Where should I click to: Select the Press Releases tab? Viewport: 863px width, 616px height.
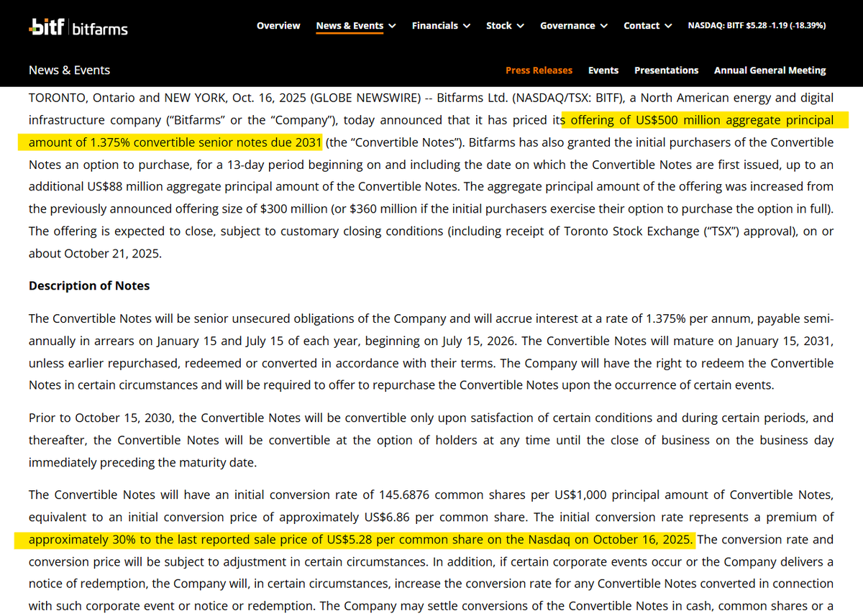(x=539, y=70)
